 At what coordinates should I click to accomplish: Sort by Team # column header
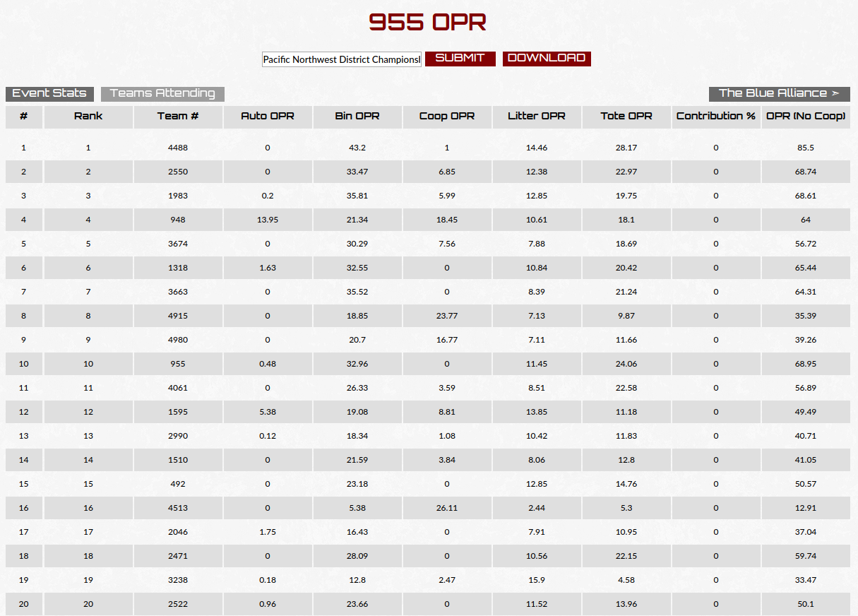178,117
